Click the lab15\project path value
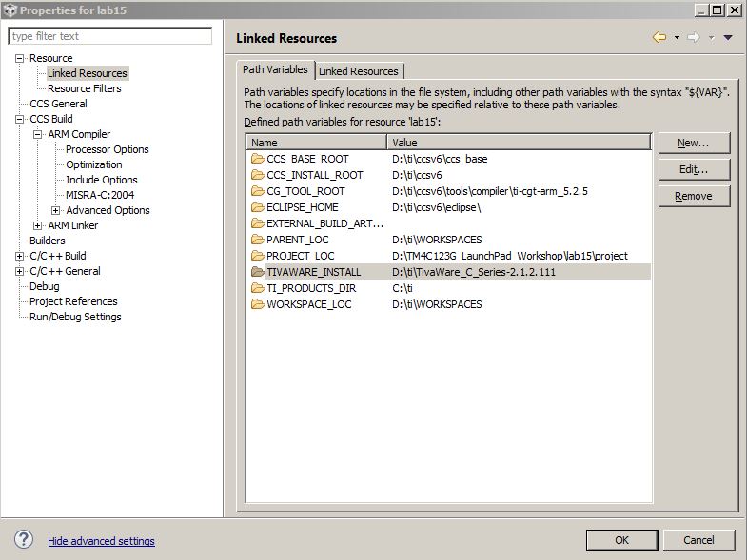The image size is (747, 560). coord(510,256)
